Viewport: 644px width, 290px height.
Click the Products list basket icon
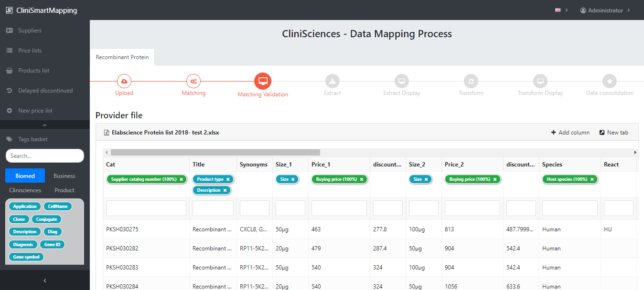point(9,71)
